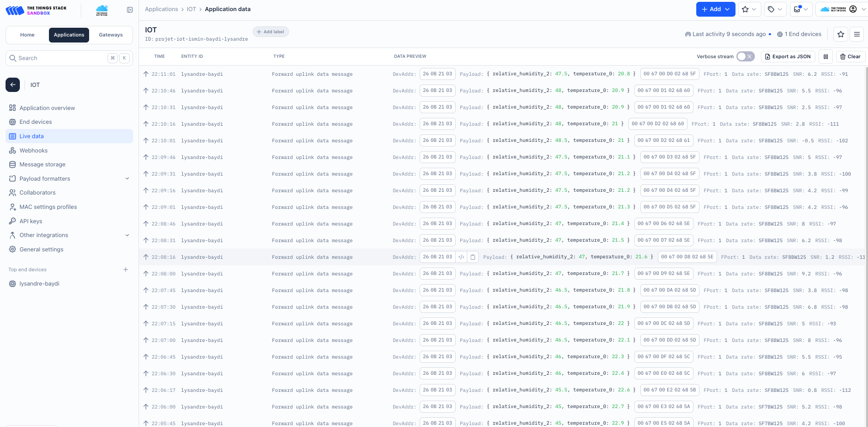Open event at 22:06:17

502,390
